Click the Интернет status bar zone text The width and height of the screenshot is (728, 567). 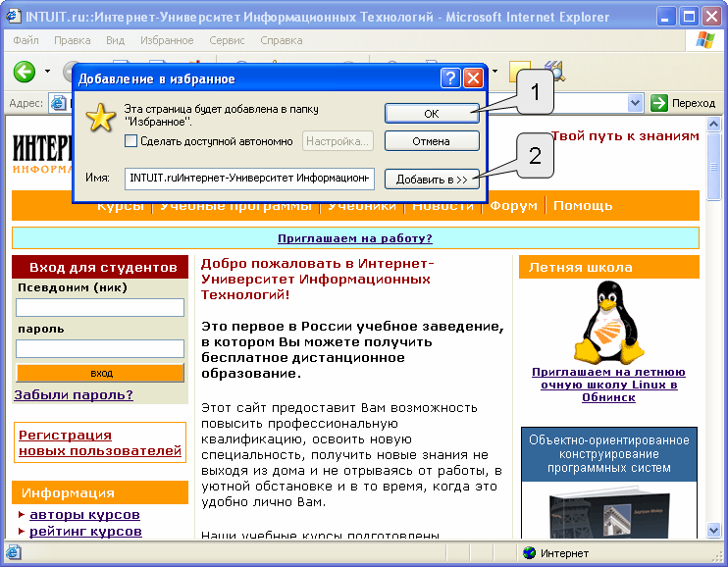[564, 553]
